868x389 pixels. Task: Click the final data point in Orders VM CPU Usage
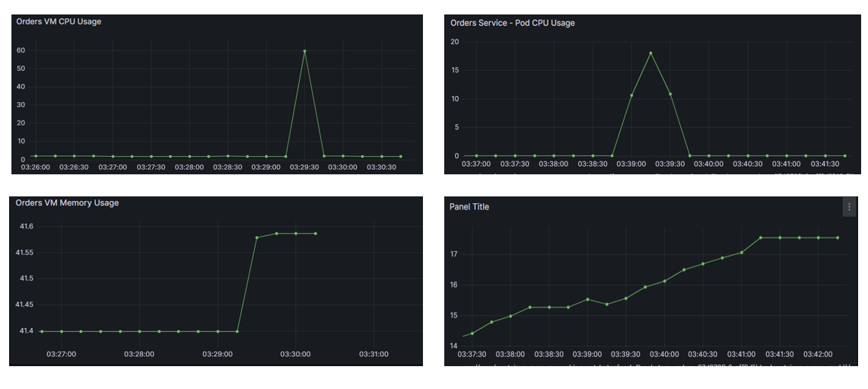click(x=401, y=156)
